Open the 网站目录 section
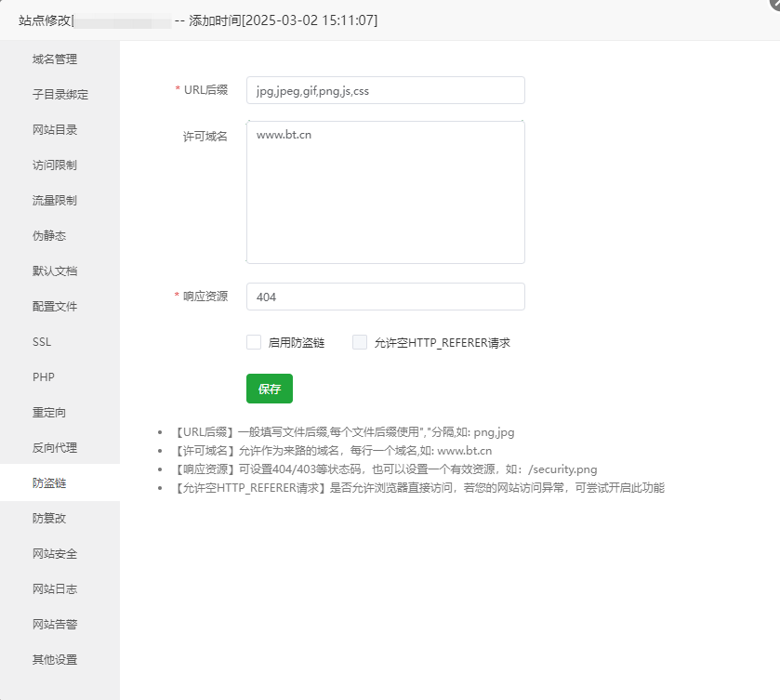Screen dimensions: 780x700 pos(60,129)
